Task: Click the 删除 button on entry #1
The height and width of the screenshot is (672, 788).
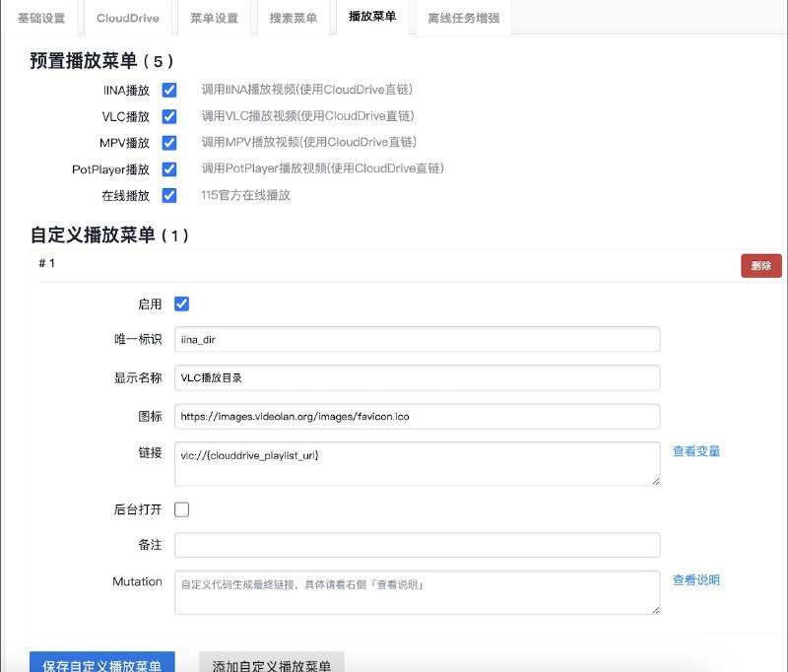Action: coord(759,265)
